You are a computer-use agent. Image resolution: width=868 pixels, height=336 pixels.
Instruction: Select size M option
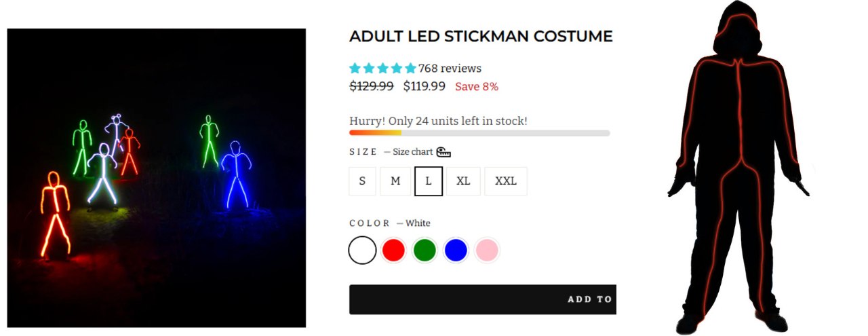pos(395,181)
